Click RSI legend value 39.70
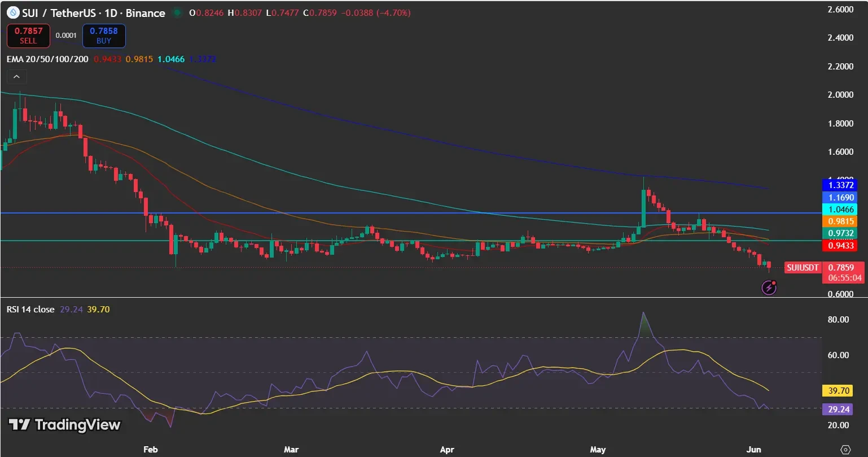Screen dimensions: 868x457 98,309
